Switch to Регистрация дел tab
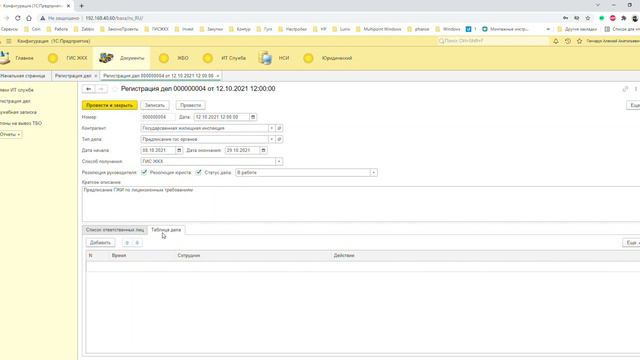This screenshot has height=360, width=640. click(73, 76)
